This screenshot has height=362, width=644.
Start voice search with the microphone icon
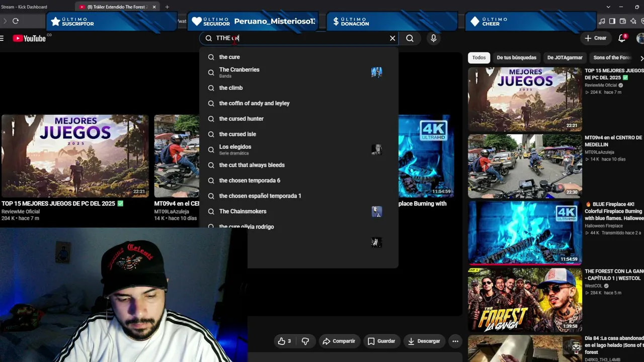click(433, 38)
